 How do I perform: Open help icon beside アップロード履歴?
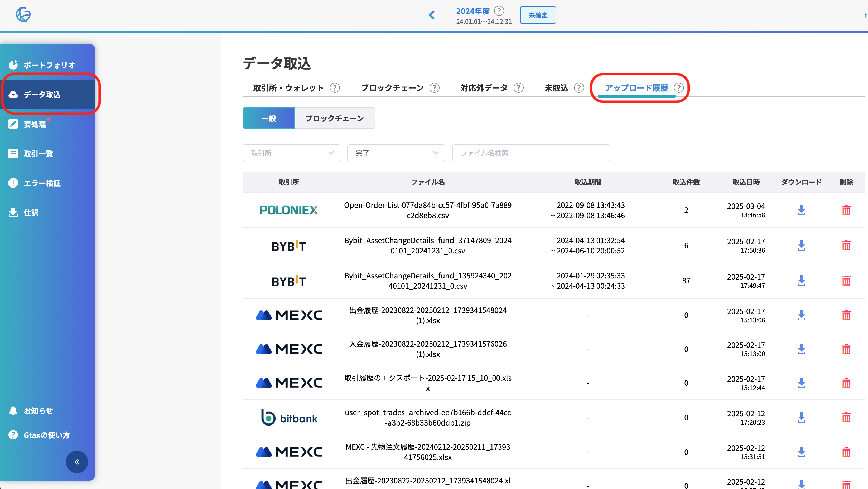pos(679,88)
